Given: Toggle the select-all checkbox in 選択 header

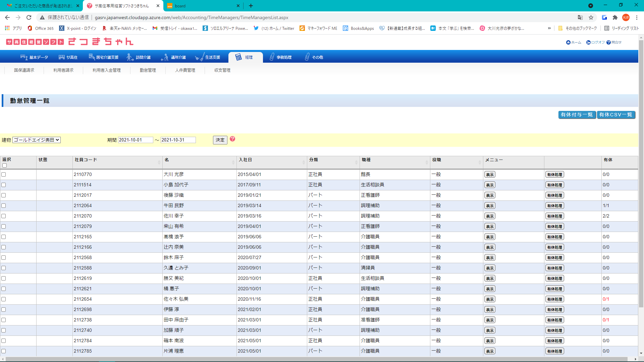Looking at the screenshot, I should click(x=4, y=166).
